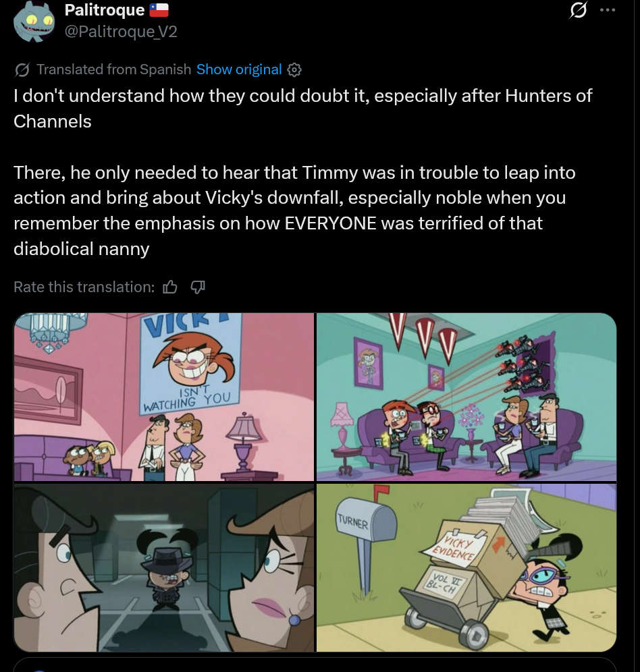Open Palitroque's profile avatar
Screen dimensions: 640x672
(x=34, y=22)
